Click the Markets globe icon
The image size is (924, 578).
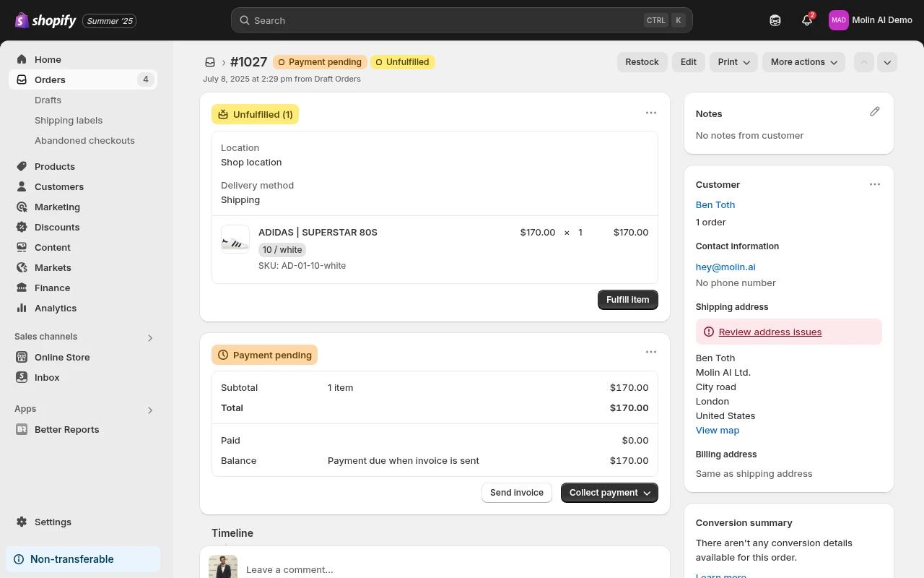(22, 267)
